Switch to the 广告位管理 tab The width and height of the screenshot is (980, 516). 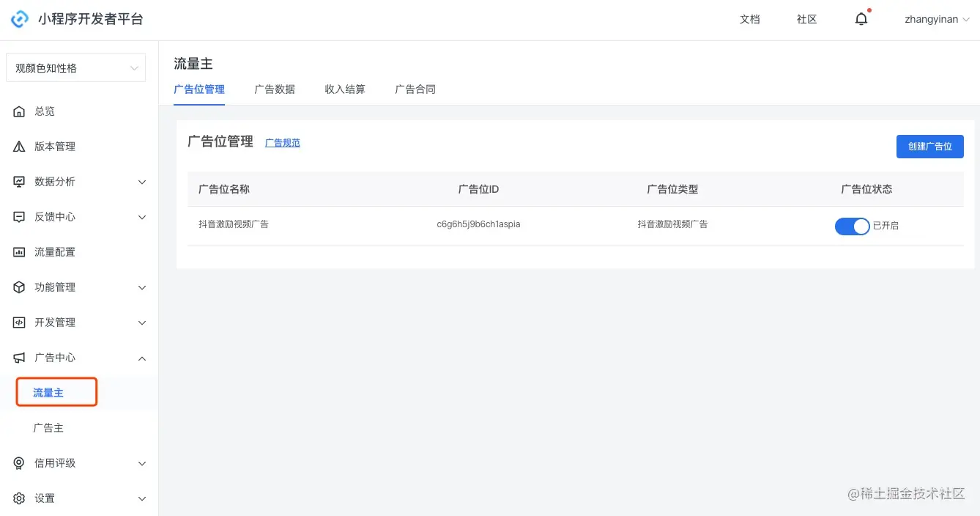[x=199, y=89]
